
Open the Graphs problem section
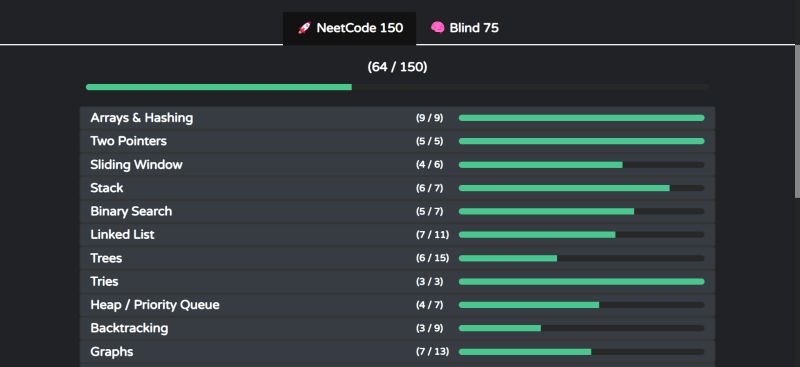coord(397,352)
